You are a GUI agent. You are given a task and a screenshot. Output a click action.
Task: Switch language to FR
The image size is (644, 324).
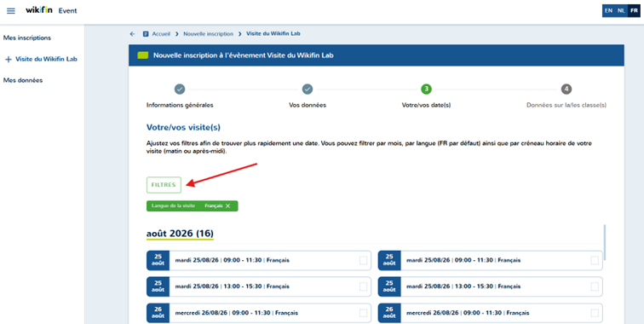click(x=634, y=11)
